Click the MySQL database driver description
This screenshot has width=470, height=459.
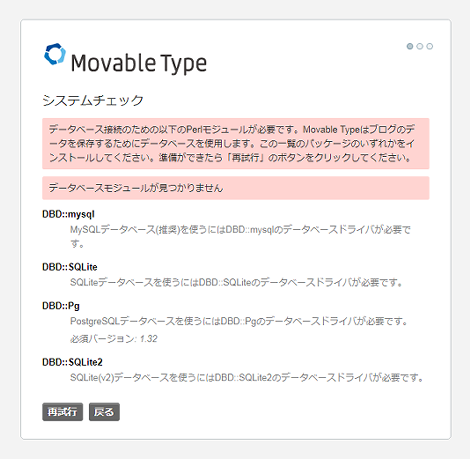240,236
